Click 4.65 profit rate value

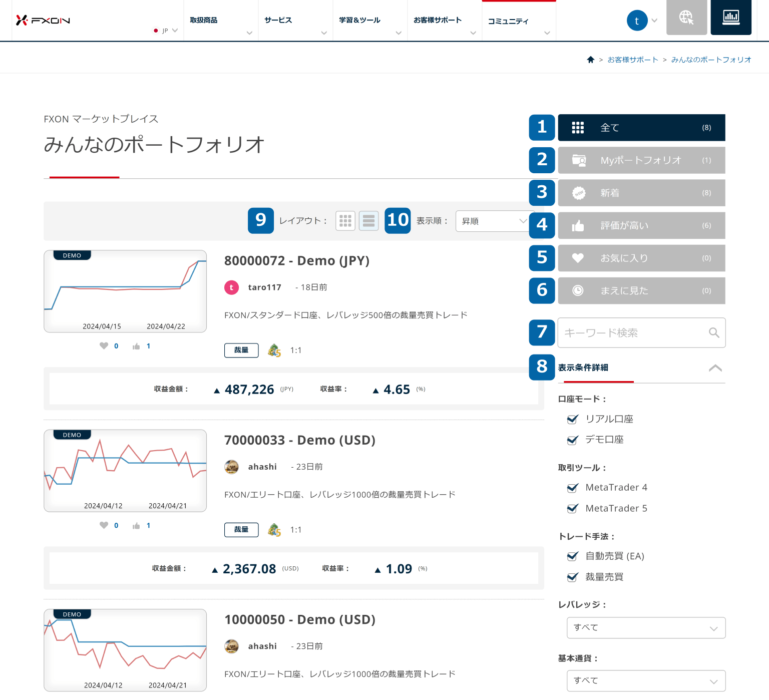(397, 390)
